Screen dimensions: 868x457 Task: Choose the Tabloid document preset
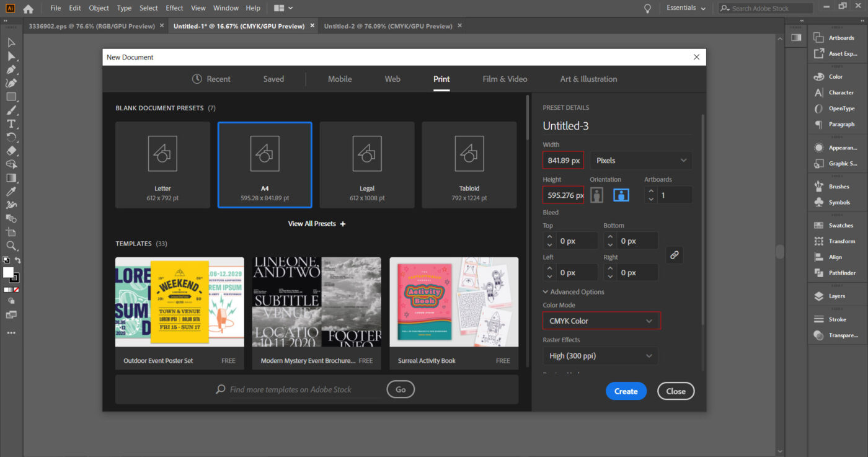(x=469, y=165)
